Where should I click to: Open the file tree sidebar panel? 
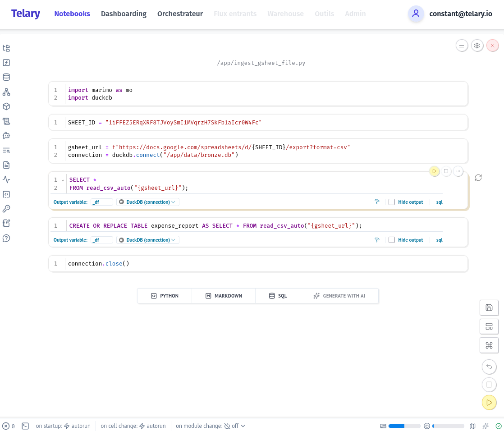(6, 48)
